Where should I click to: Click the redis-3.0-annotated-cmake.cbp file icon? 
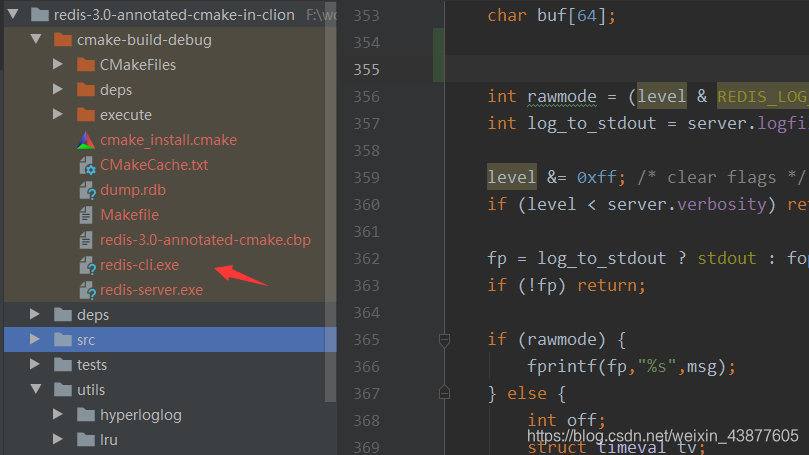pyautogui.click(x=86, y=240)
